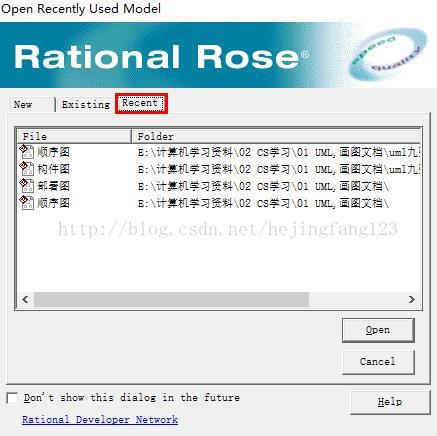This screenshot has width=437, height=436.
Task: Click the Folder column header
Action: pos(276,136)
